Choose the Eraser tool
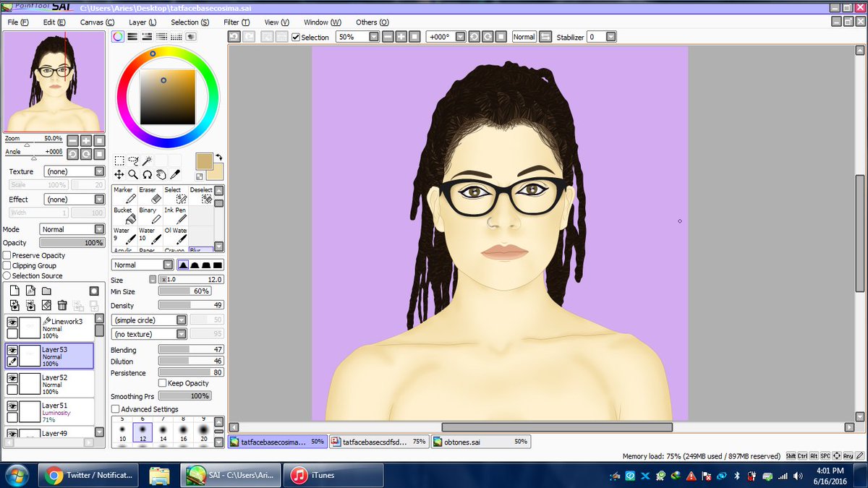The width and height of the screenshot is (868, 488). tap(150, 195)
